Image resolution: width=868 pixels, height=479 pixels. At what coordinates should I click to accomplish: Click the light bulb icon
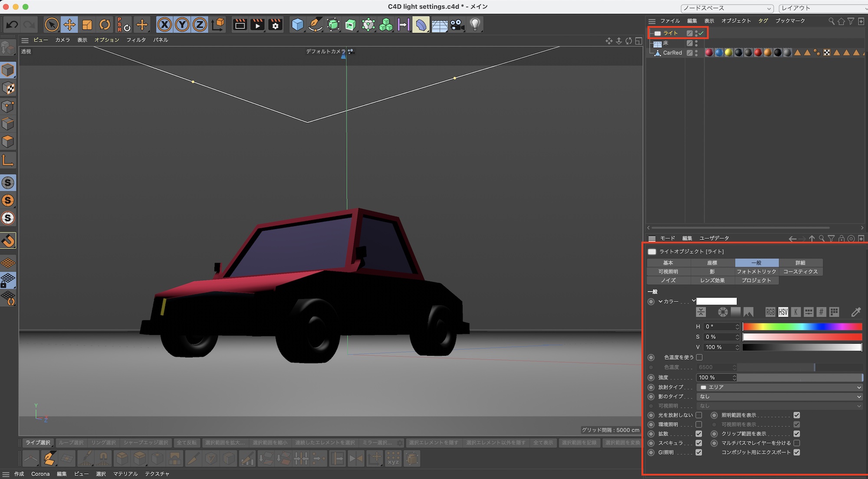(x=475, y=25)
